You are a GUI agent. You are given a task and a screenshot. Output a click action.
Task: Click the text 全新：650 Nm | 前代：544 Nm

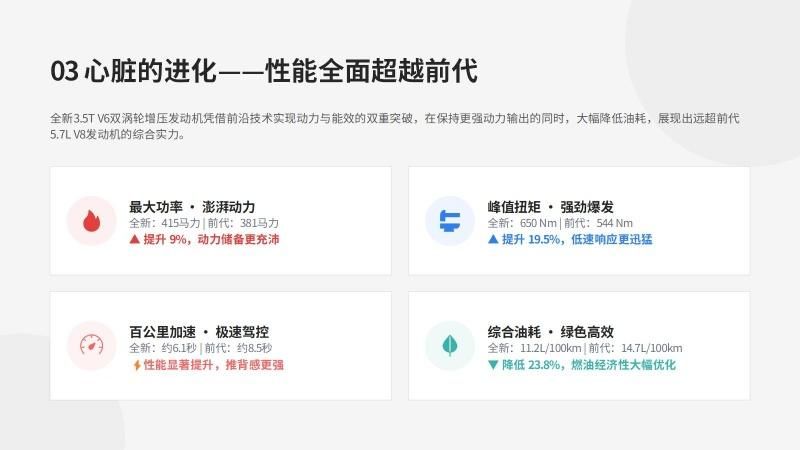click(x=560, y=223)
